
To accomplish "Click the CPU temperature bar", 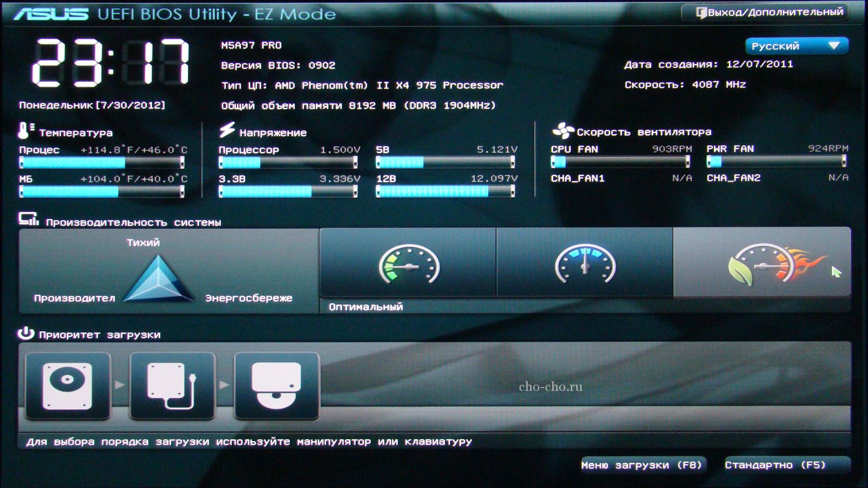I will (x=102, y=162).
